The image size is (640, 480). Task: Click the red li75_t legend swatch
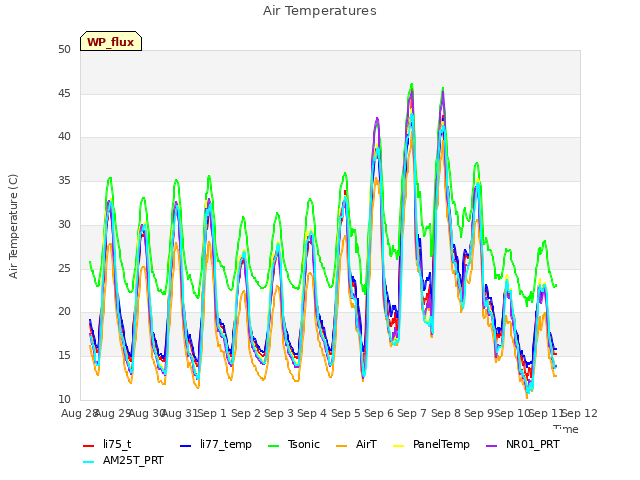click(89, 445)
